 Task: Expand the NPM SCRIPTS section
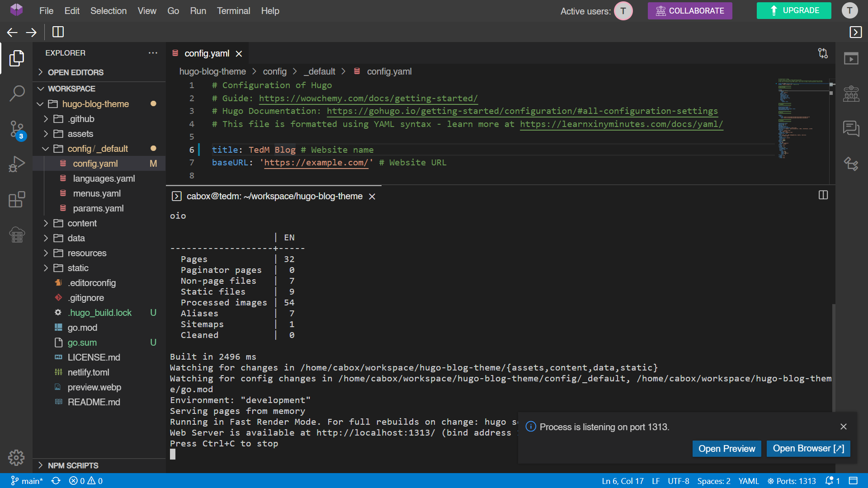(x=73, y=465)
